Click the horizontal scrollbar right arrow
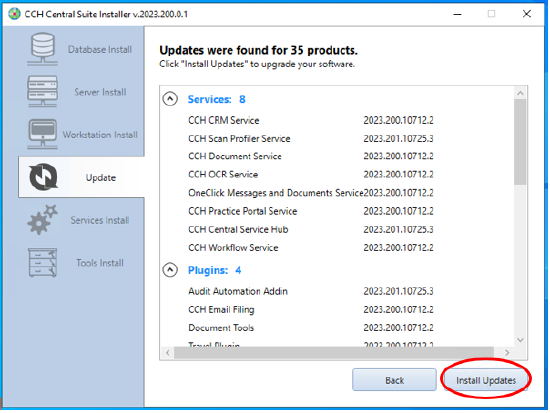Screen dimensions: 550x413 (x=507, y=353)
